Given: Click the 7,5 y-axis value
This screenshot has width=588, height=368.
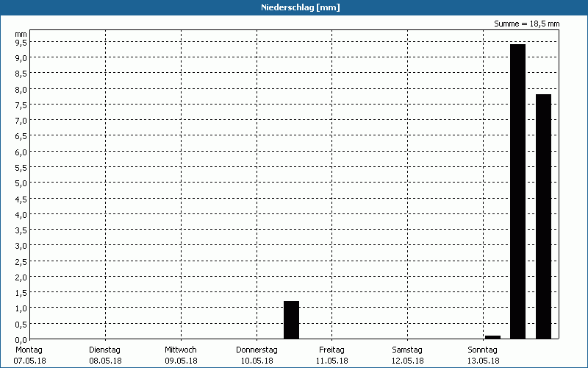Looking at the screenshot, I should (21, 105).
